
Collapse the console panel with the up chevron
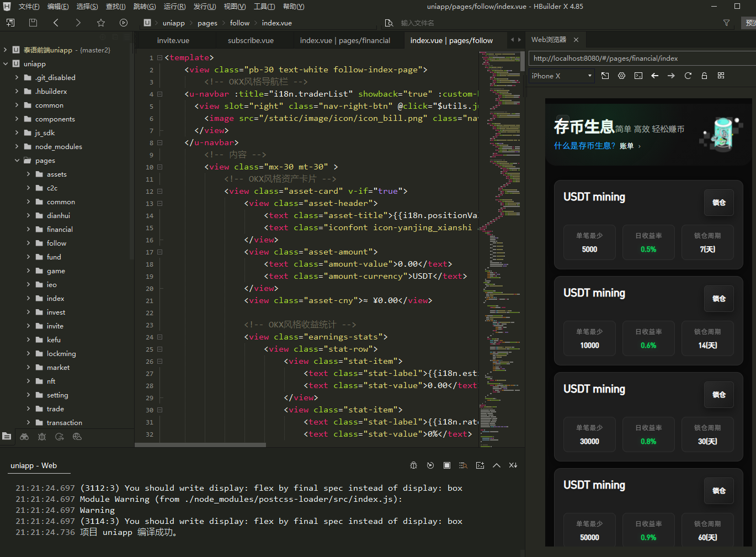[497, 465]
